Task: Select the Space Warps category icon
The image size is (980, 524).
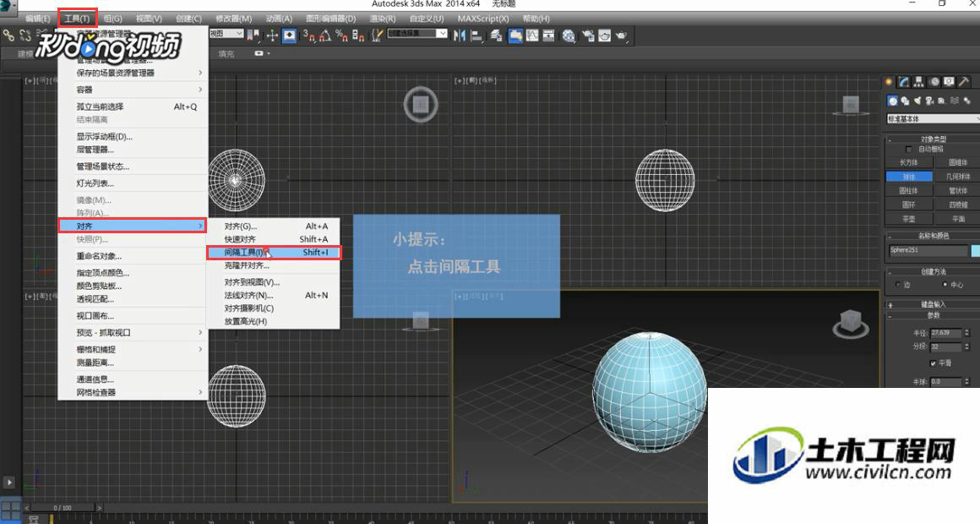Action: coord(955,101)
